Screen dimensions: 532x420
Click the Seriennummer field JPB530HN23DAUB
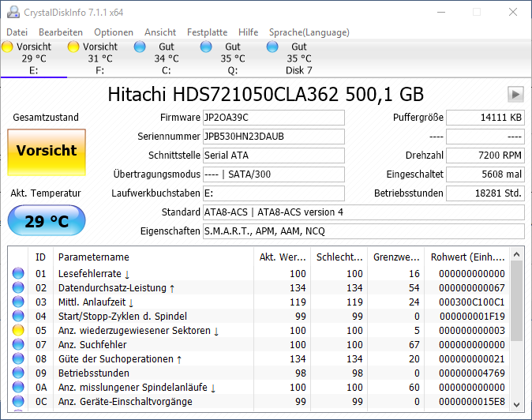(x=273, y=137)
